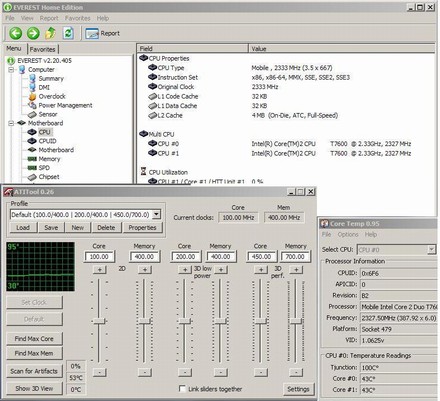Select the SPD tree item
Screen dimensions: 440x401
[44, 168]
